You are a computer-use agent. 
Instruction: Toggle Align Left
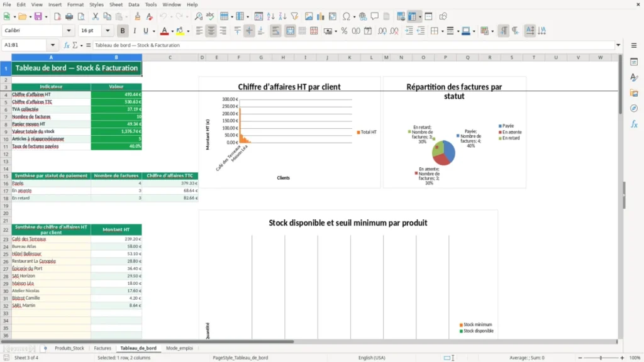click(x=199, y=31)
